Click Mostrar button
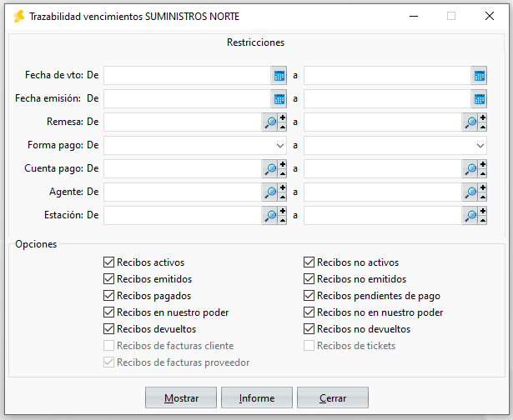This screenshot has width=513, height=420. coord(181,397)
